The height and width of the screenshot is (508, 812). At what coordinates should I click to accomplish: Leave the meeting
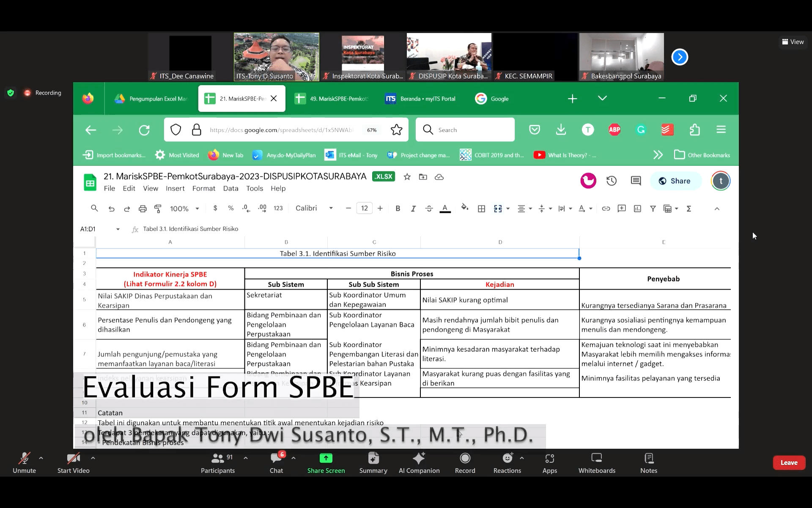(789, 463)
